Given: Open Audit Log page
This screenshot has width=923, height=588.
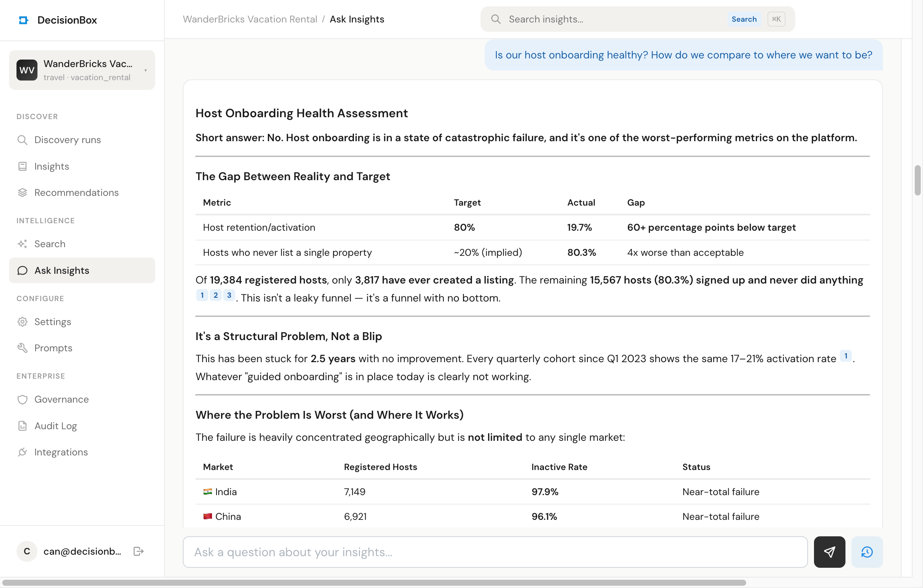Looking at the screenshot, I should 82,425.
